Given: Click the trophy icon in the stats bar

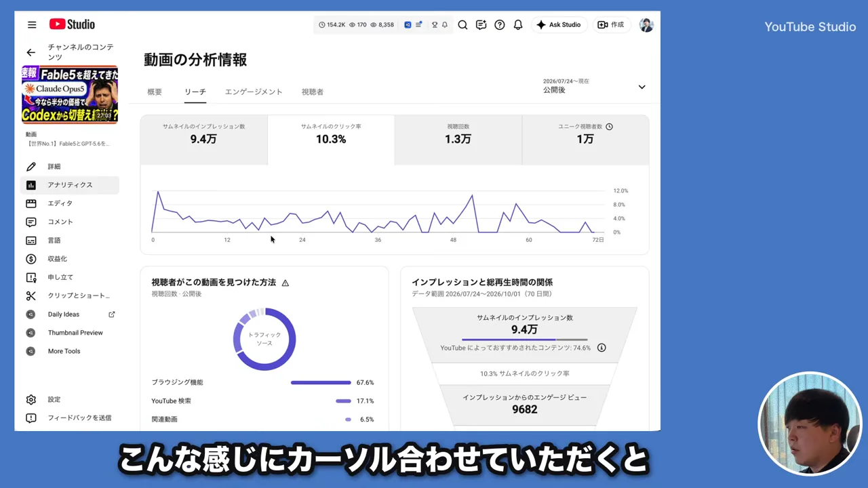Looking at the screenshot, I should pyautogui.click(x=435, y=25).
